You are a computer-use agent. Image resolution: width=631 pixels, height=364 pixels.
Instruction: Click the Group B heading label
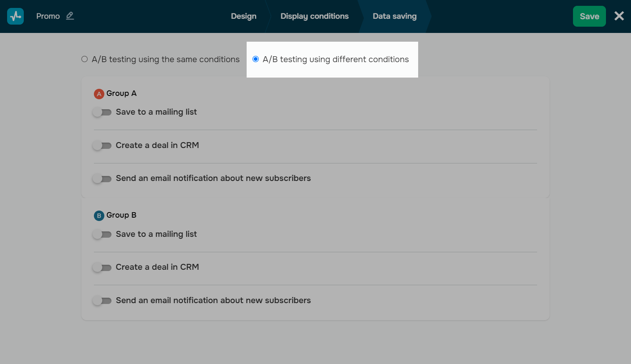click(121, 215)
